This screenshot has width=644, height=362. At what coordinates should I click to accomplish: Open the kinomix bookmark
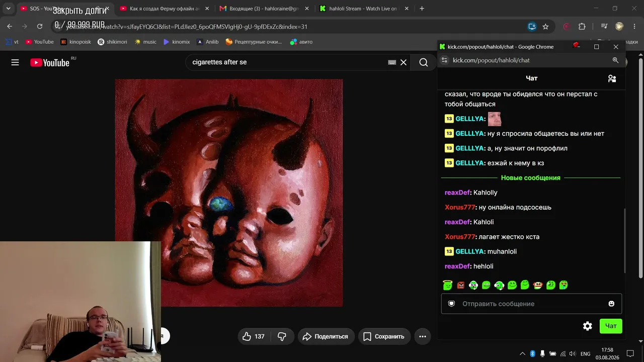click(x=177, y=42)
